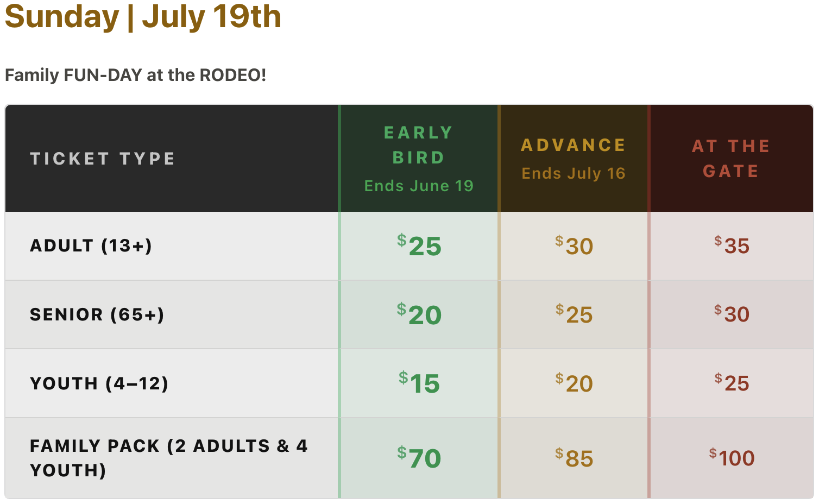
Task: Choose the $30 Advance Adult price
Action: click(x=574, y=246)
